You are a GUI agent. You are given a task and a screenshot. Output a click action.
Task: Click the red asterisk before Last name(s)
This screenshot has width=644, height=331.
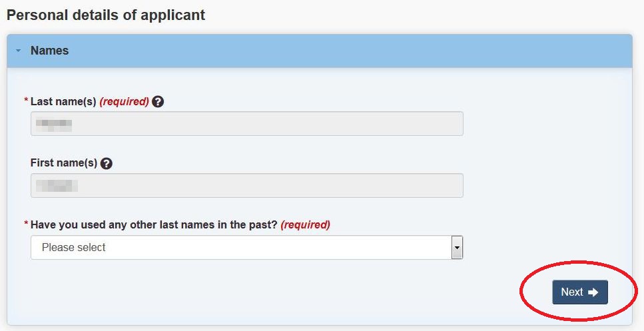click(x=26, y=100)
